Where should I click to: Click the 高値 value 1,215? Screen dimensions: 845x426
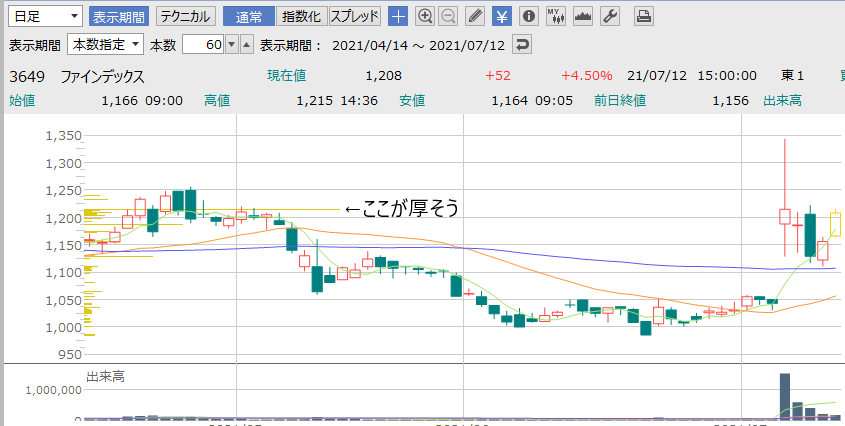point(315,101)
